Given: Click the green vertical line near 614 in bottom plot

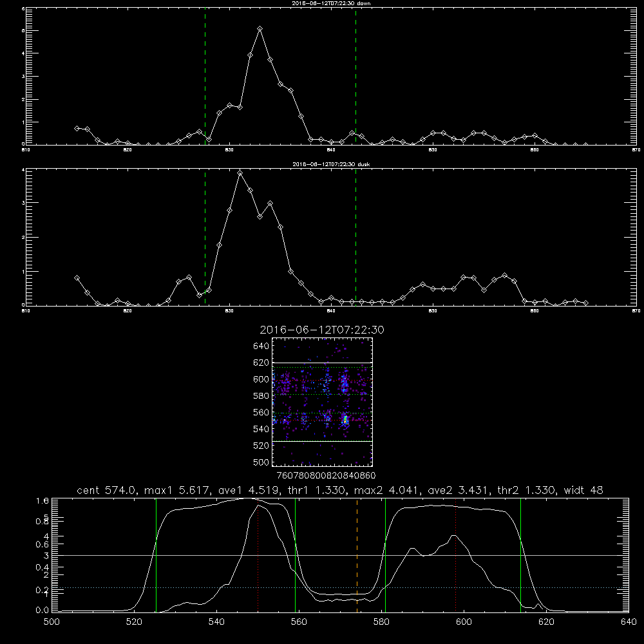Looking at the screenshot, I should [520, 555].
